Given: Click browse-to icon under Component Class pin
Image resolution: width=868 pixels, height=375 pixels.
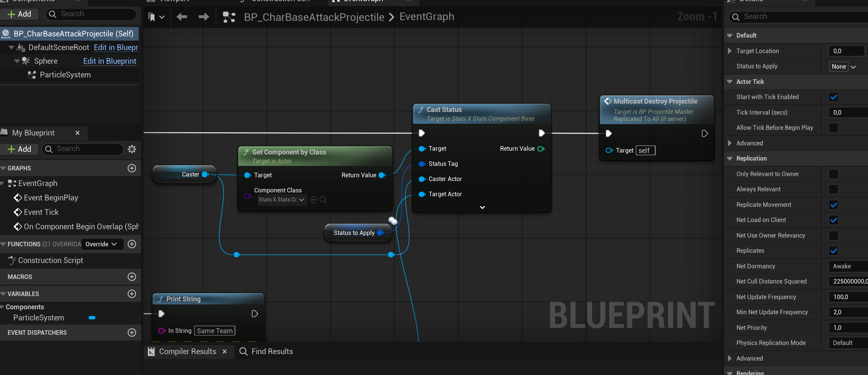Looking at the screenshot, I should pyautogui.click(x=323, y=200).
